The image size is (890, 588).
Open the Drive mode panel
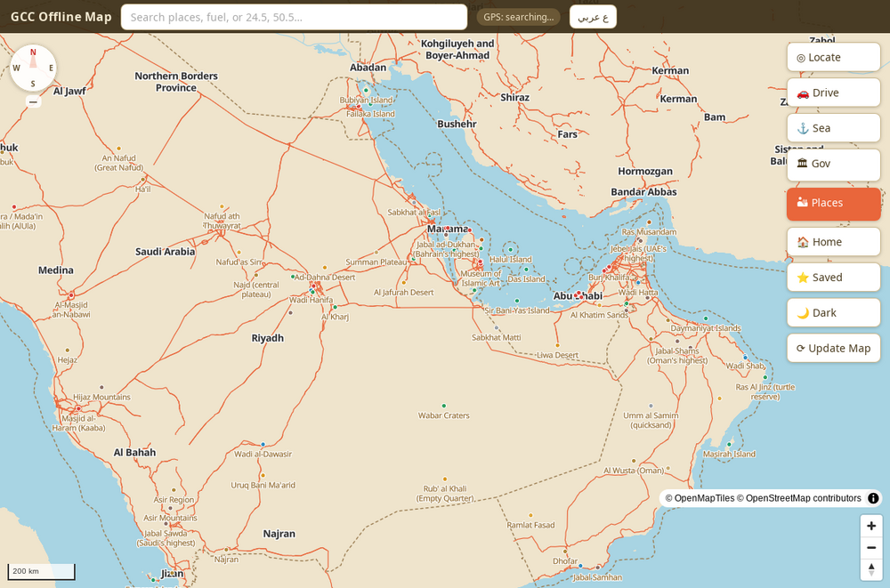click(833, 93)
